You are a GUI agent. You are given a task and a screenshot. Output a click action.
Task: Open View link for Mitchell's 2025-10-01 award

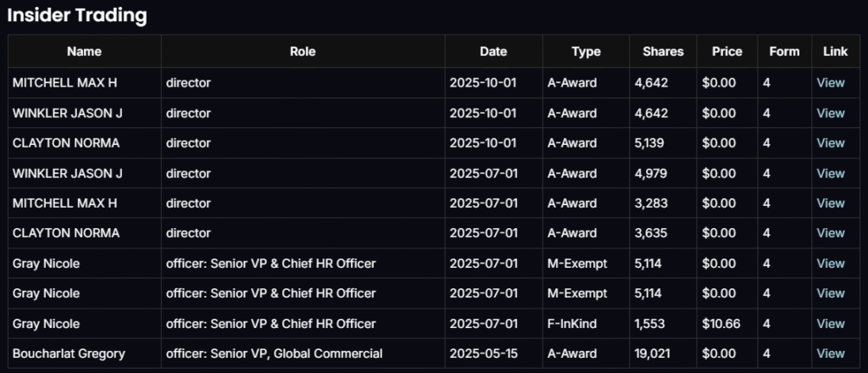(x=830, y=83)
